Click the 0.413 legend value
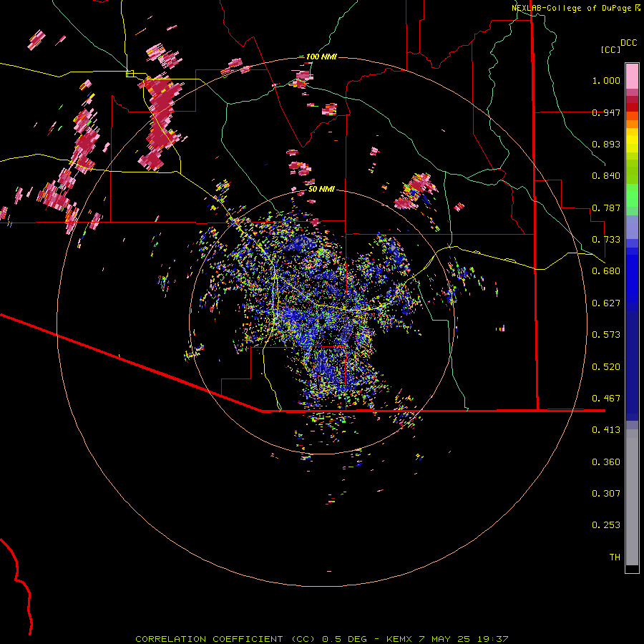The height and width of the screenshot is (644, 644). tap(606, 430)
